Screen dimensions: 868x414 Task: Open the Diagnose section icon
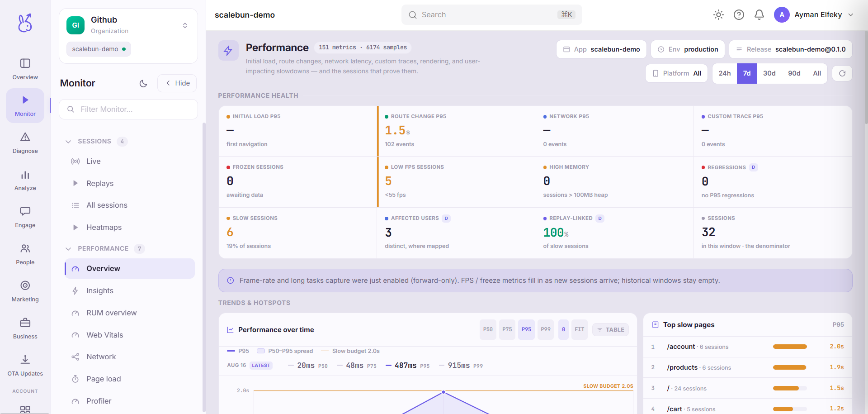[x=25, y=143]
